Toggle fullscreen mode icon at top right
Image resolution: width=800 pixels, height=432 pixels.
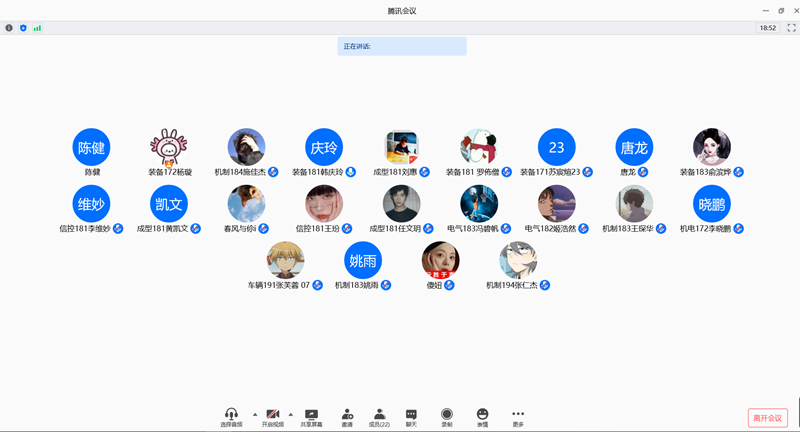coord(791,28)
